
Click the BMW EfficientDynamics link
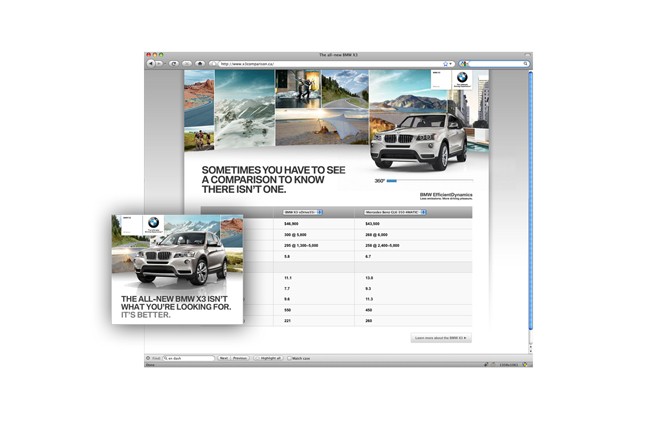click(446, 196)
